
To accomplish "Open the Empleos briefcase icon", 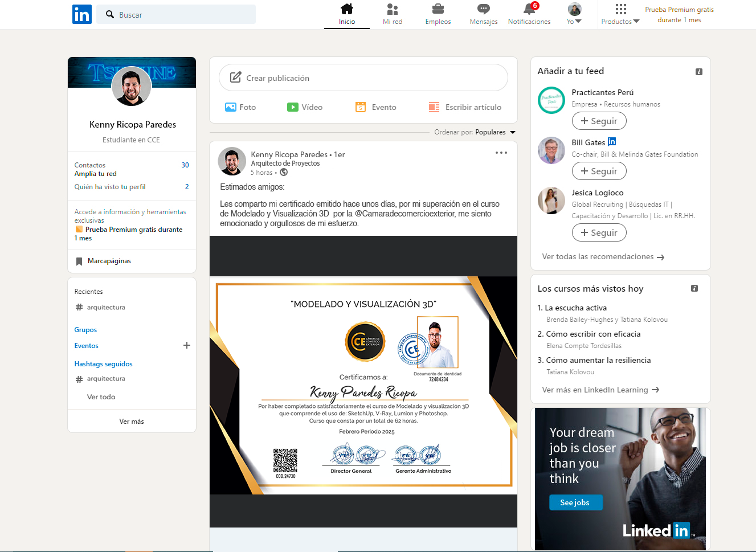I will (438, 9).
